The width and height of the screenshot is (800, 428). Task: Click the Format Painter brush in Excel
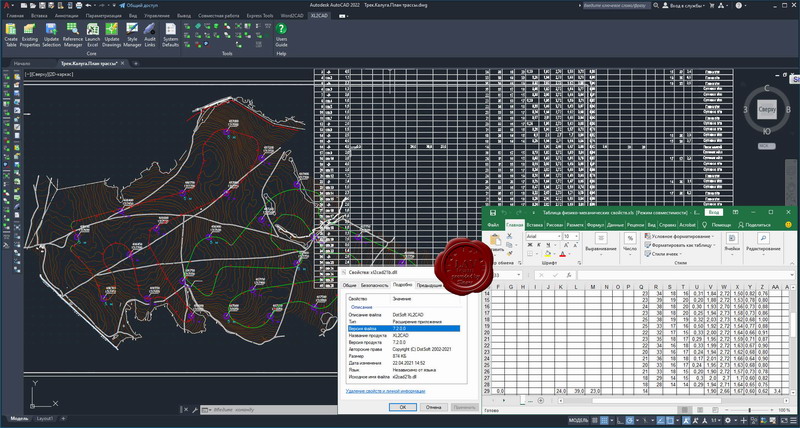click(509, 253)
